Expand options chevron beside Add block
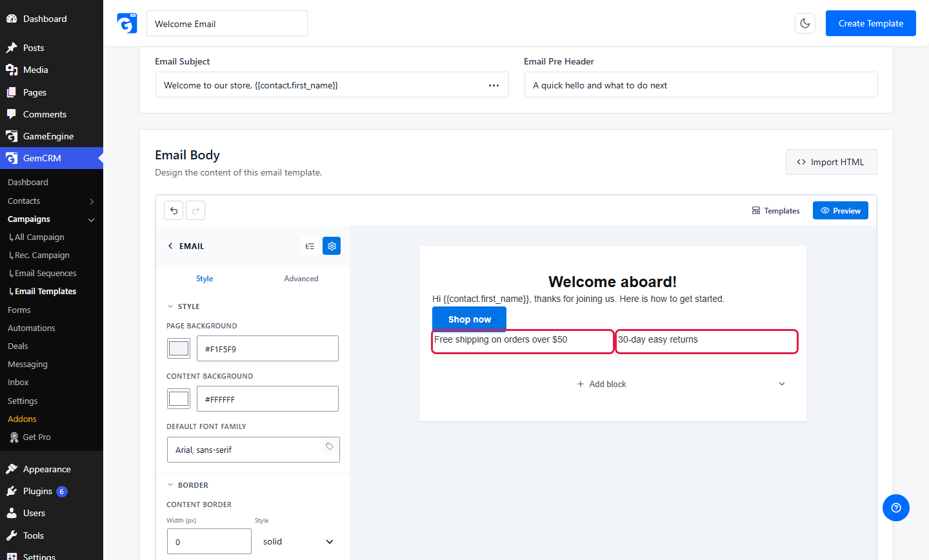 782,384
